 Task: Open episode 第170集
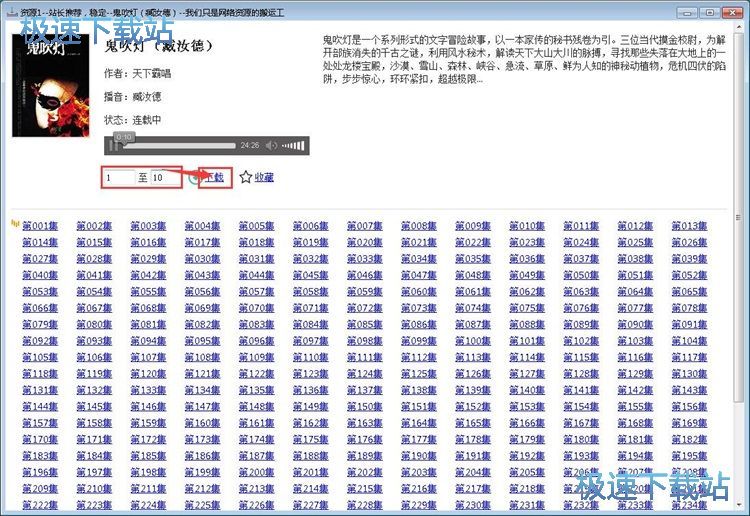pyautogui.click(x=40, y=439)
